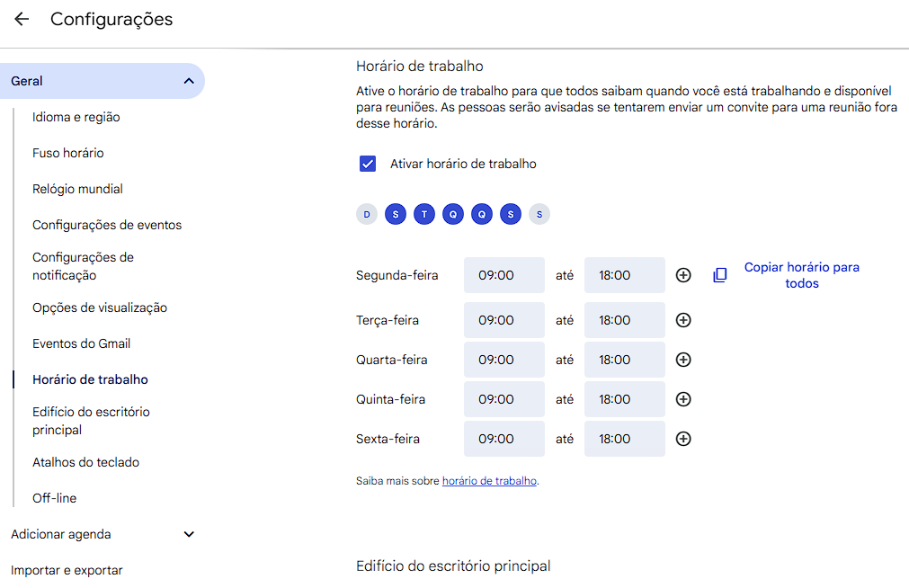Open Terça-feira start time 09:00 dropdown
909x588 pixels.
[504, 320]
